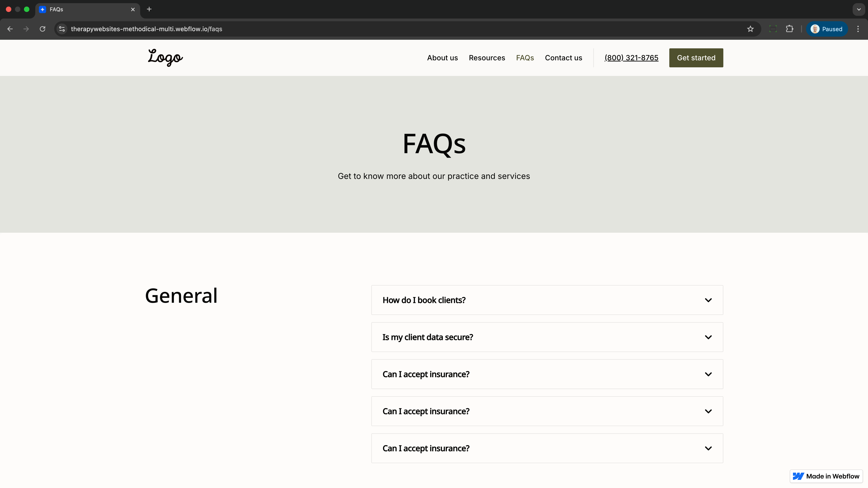Click the Made in Webflow badge
The image size is (868, 488).
(826, 476)
